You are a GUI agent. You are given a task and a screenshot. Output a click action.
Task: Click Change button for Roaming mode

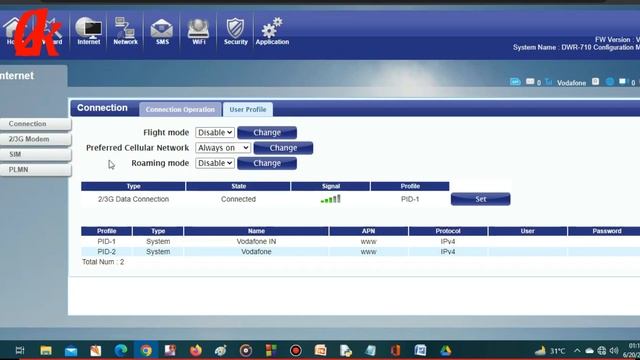point(267,163)
